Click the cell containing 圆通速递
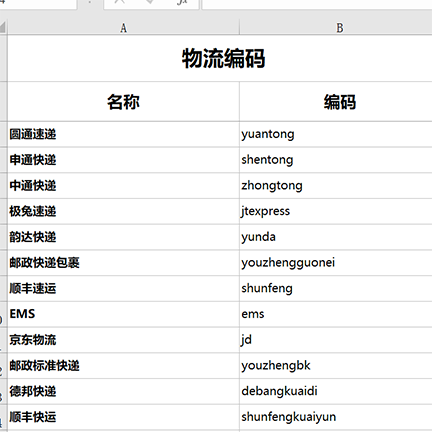This screenshot has height=432, width=432. click(x=123, y=134)
